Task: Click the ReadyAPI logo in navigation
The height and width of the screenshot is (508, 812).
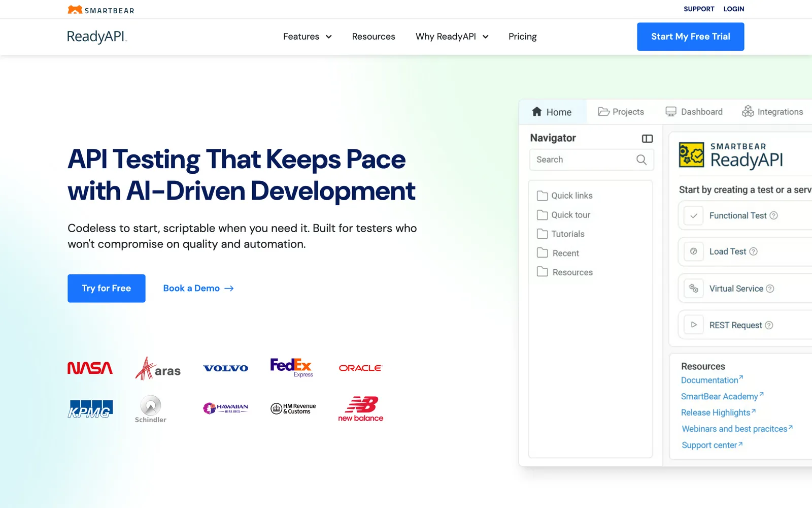Action: pos(97,37)
